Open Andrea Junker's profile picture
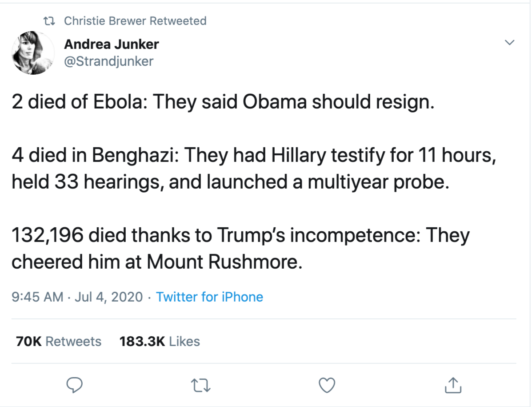This screenshot has width=532, height=407. pos(33,52)
